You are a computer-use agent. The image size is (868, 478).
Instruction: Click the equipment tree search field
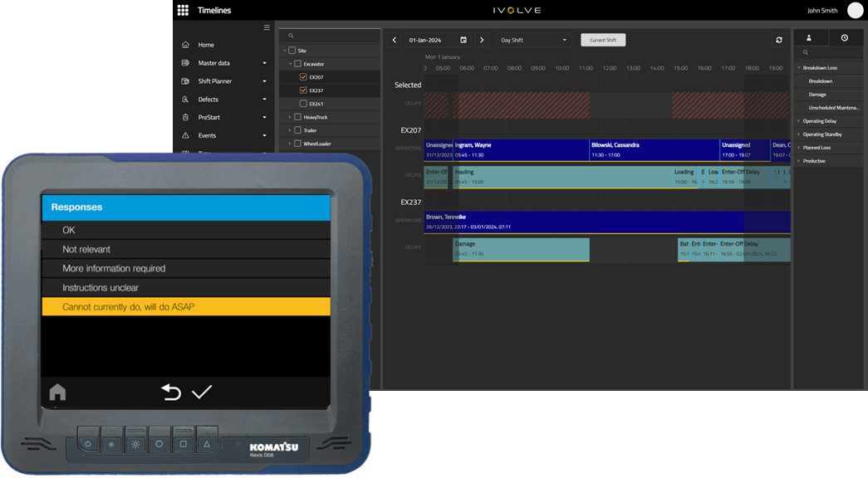point(330,36)
